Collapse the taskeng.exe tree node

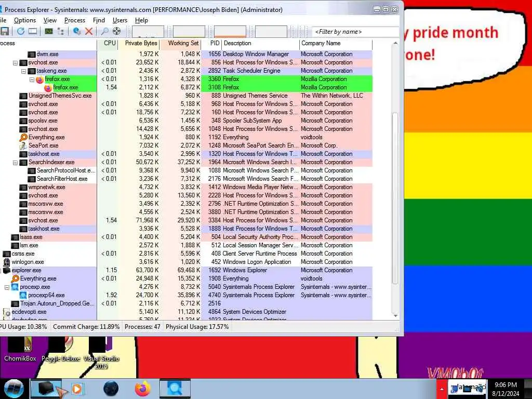[x=23, y=71]
